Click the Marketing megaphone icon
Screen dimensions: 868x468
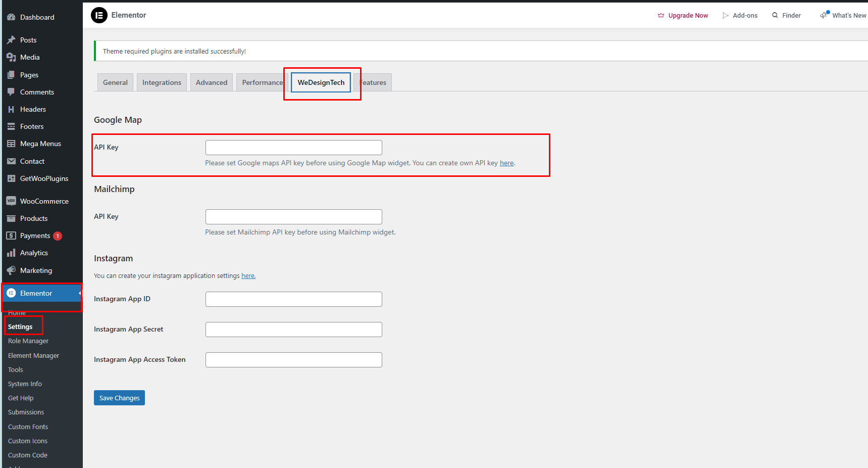pyautogui.click(x=11, y=270)
